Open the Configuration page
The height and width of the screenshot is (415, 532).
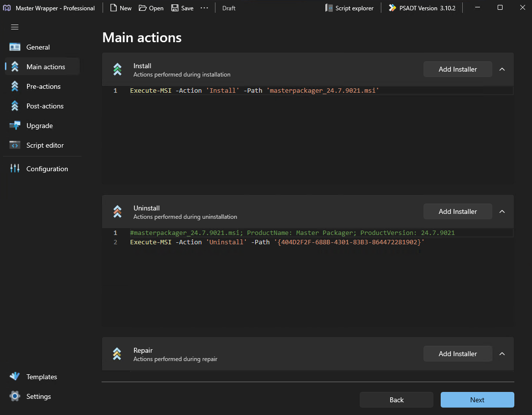42,169
